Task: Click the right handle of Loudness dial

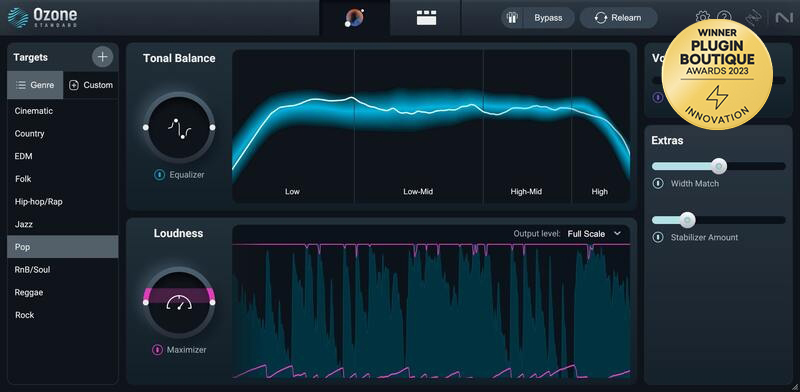Action: [x=212, y=302]
